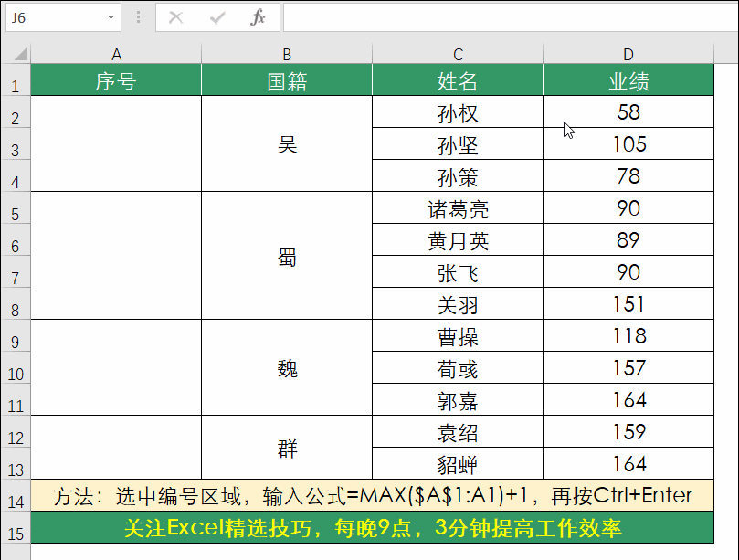Click the value 78 in 业绩 column
The height and width of the screenshot is (560, 739).
pyautogui.click(x=628, y=175)
